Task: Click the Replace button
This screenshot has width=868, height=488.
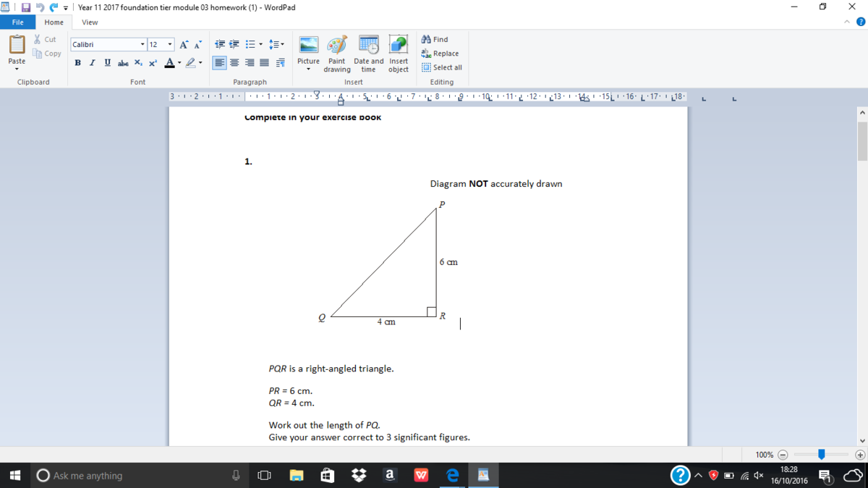Action: [440, 54]
